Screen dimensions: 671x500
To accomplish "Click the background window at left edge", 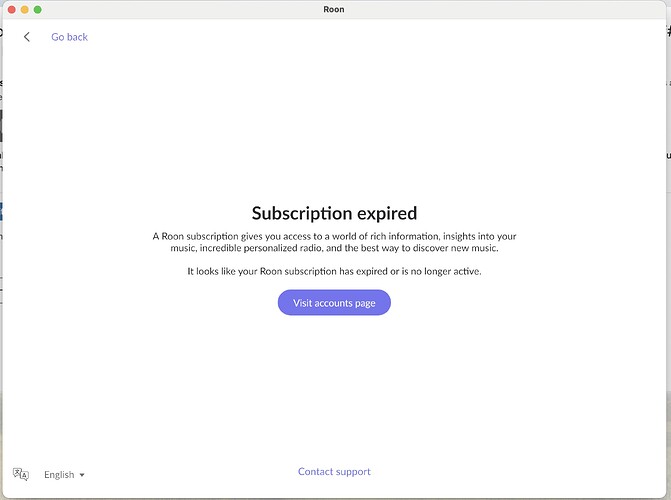I will [x=1, y=171].
